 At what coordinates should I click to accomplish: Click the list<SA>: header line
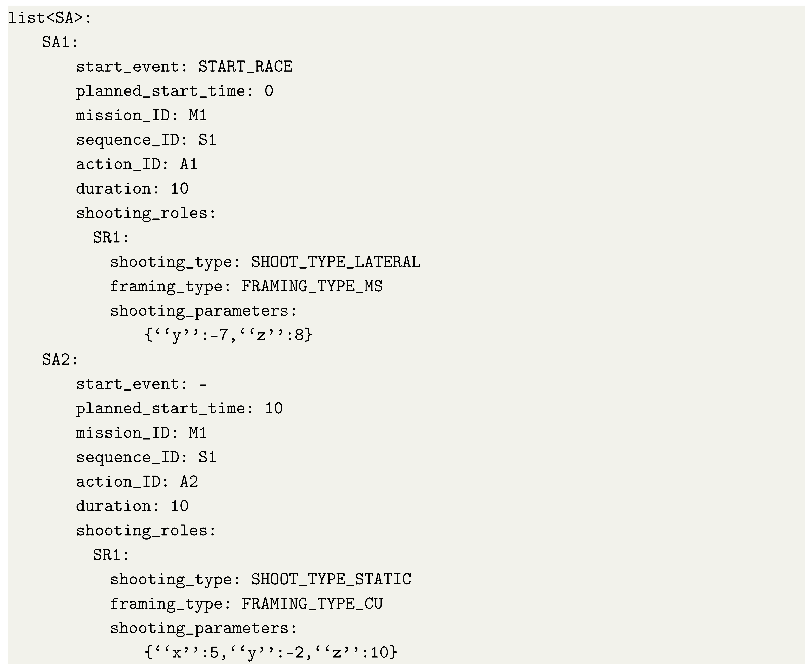pyautogui.click(x=50, y=18)
